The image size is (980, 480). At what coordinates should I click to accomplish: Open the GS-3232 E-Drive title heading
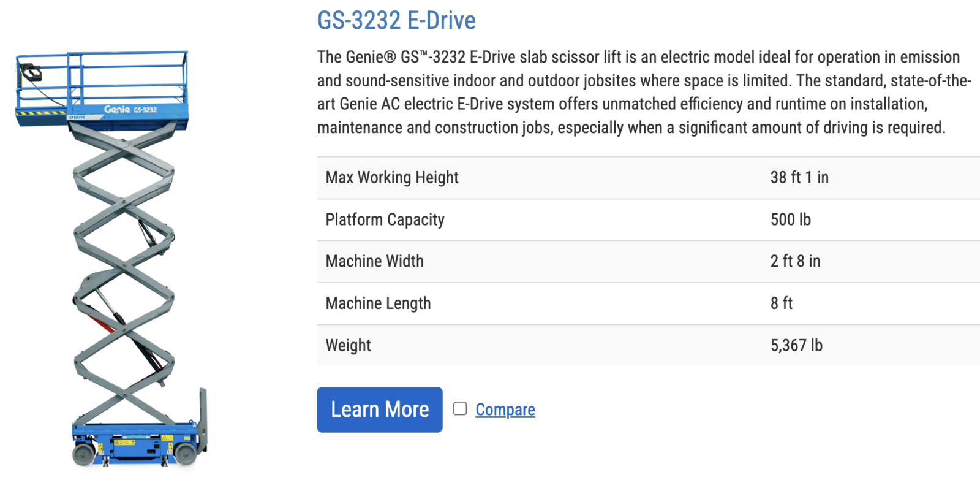396,21
